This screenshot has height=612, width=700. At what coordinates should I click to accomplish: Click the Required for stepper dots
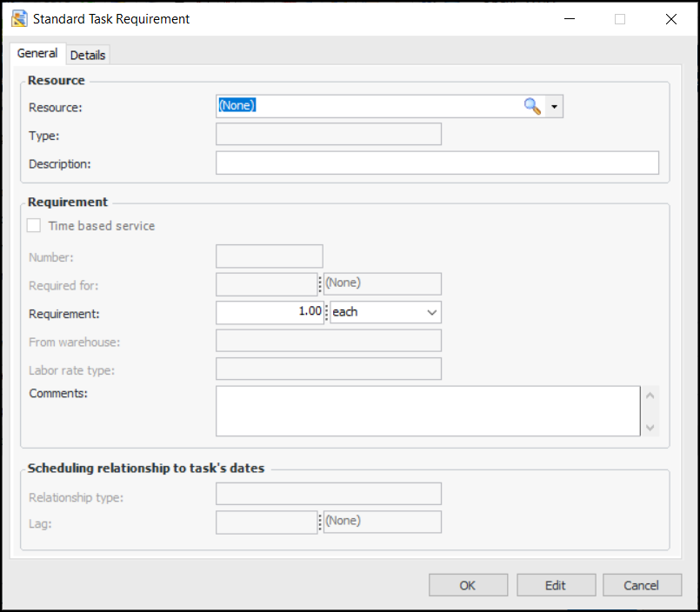pyautogui.click(x=320, y=284)
